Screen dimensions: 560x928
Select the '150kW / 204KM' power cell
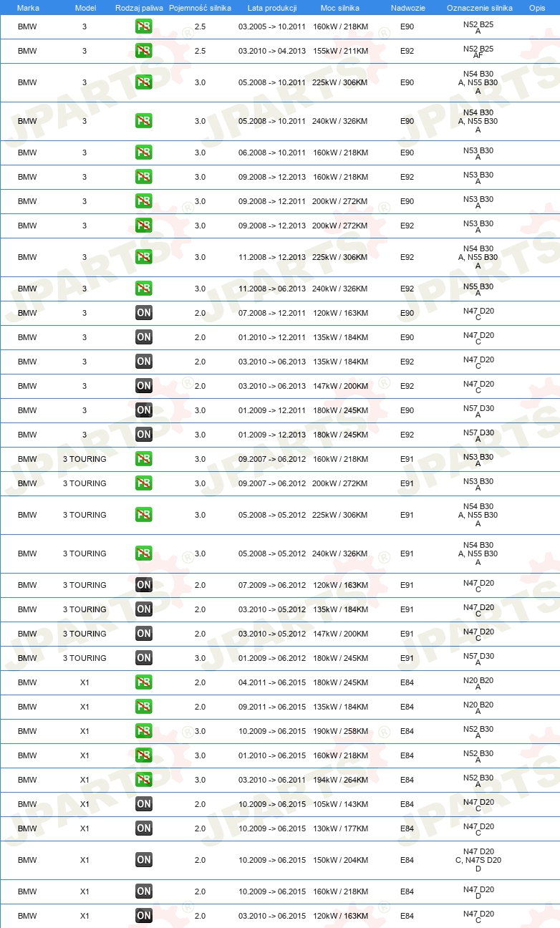pos(340,860)
